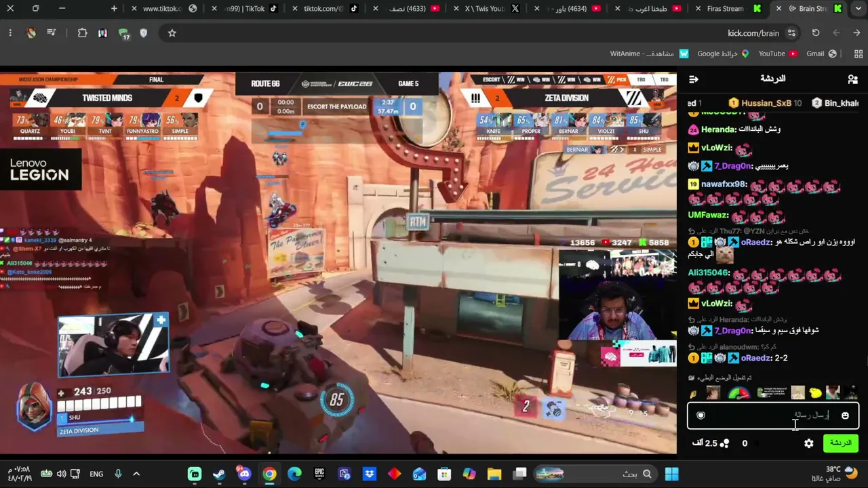Click the microphone icon in system tray
868x488 pixels.
click(118, 474)
